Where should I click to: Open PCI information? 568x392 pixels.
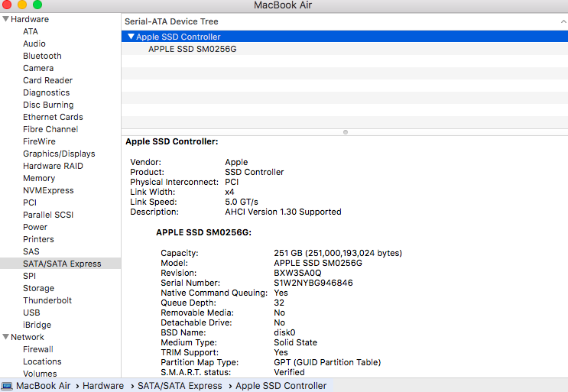30,202
